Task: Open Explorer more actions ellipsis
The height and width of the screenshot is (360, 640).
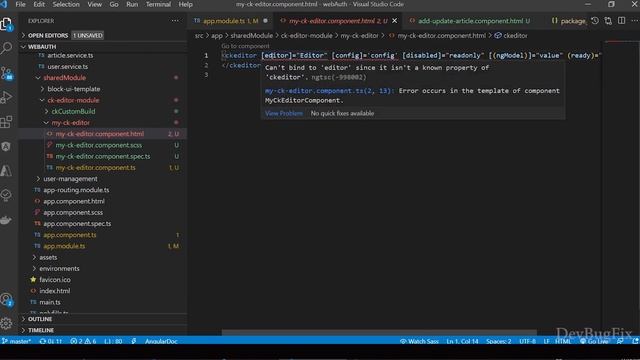Action: [175, 21]
